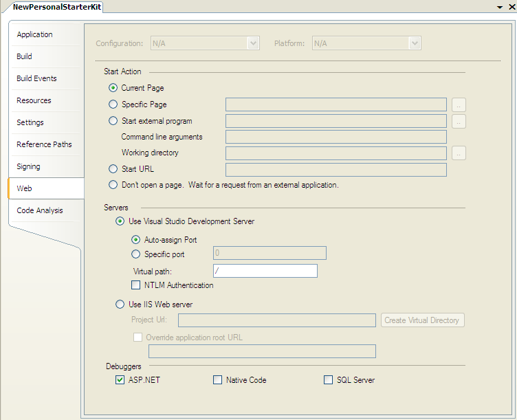This screenshot has height=420, width=517.
Task: Open the window position dropdown arrow in the title bar
Action: click(498, 6)
